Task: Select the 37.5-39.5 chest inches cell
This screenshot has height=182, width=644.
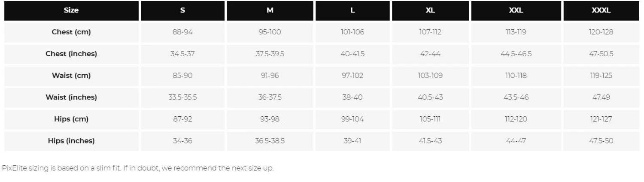Action: pyautogui.click(x=270, y=54)
